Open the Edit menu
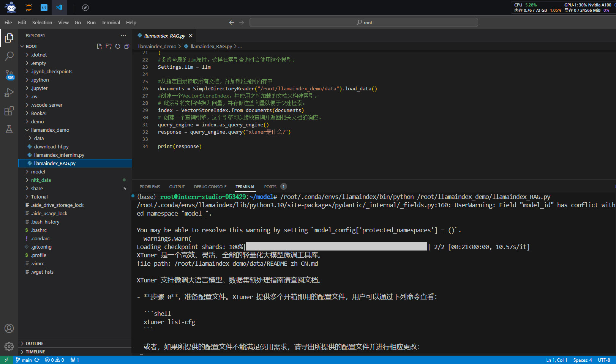Image resolution: width=616 pixels, height=364 pixels. 22,23
